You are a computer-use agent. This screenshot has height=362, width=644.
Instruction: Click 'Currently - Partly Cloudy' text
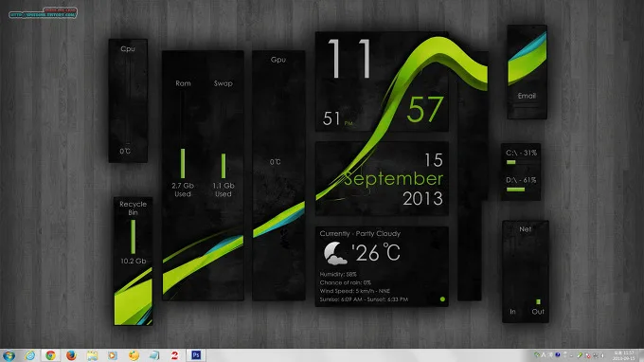point(360,233)
